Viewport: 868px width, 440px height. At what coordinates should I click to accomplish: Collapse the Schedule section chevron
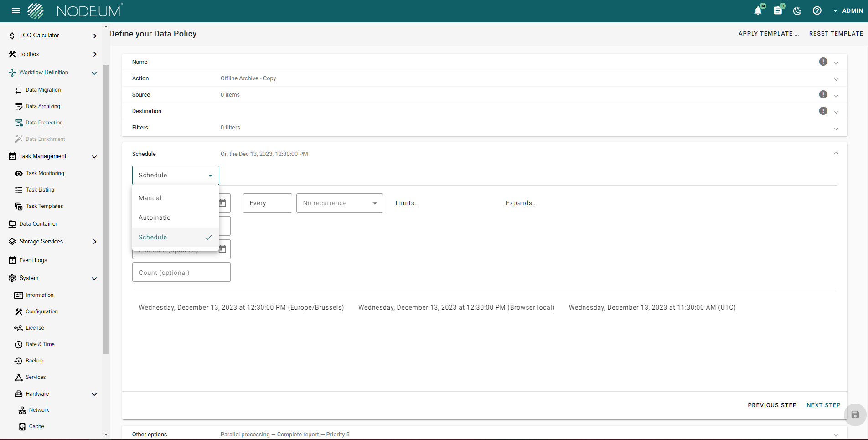[836, 154]
